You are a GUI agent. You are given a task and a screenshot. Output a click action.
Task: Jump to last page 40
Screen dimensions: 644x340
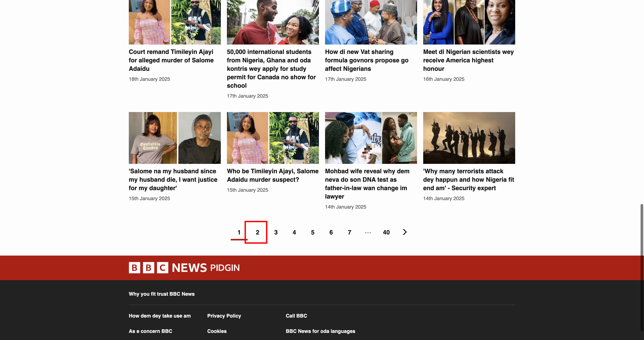tap(386, 232)
